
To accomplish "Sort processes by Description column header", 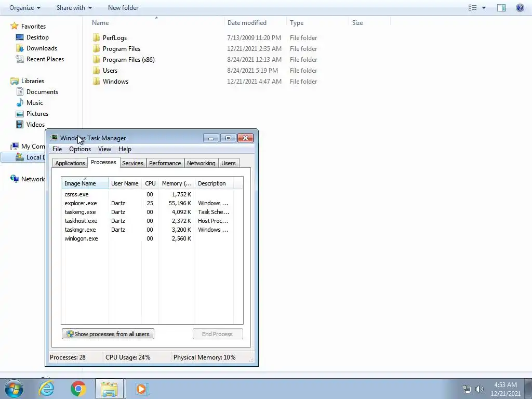I will pos(214,183).
